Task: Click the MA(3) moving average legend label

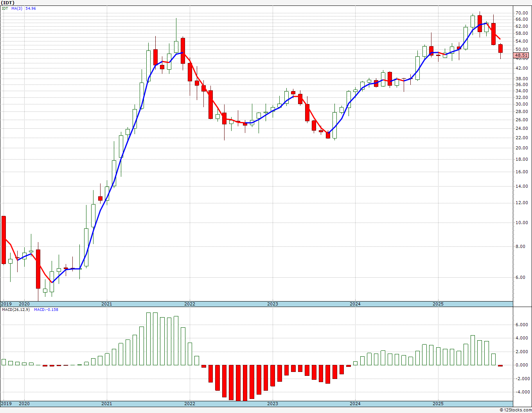Action: [x=17, y=8]
